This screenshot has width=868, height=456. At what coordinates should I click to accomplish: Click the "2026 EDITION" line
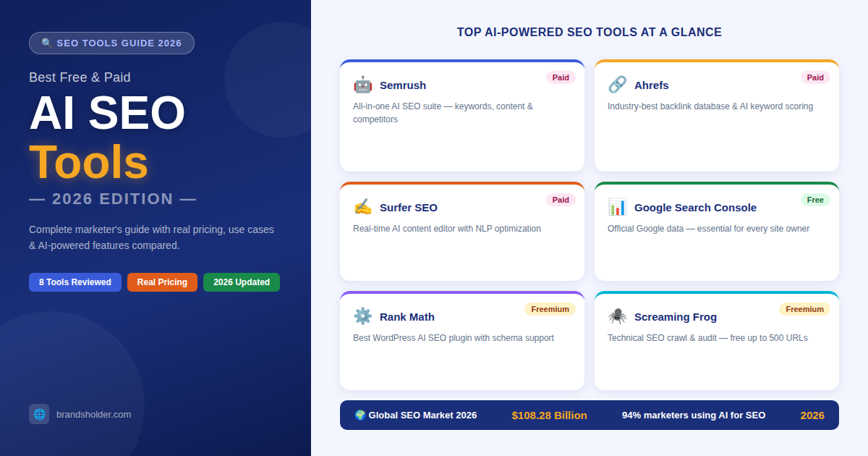(x=112, y=199)
